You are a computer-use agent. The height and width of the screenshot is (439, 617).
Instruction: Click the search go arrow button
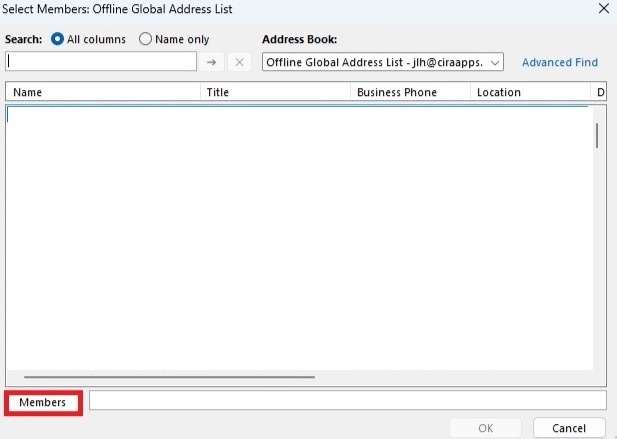click(212, 62)
